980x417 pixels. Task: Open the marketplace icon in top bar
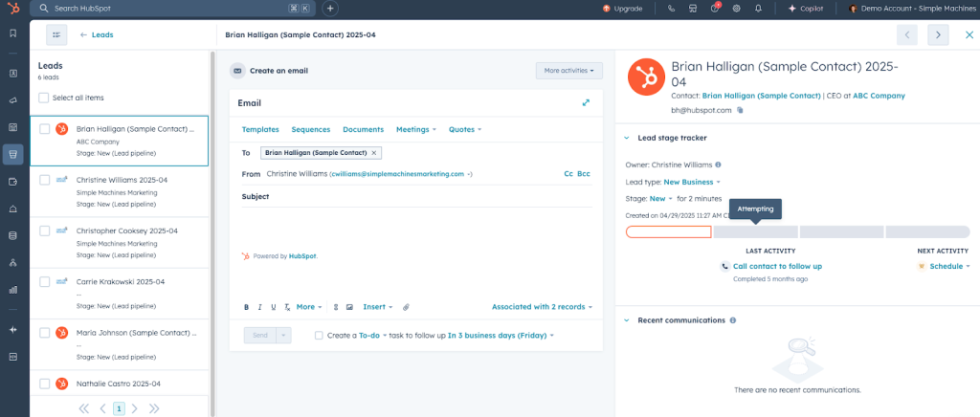(x=693, y=9)
